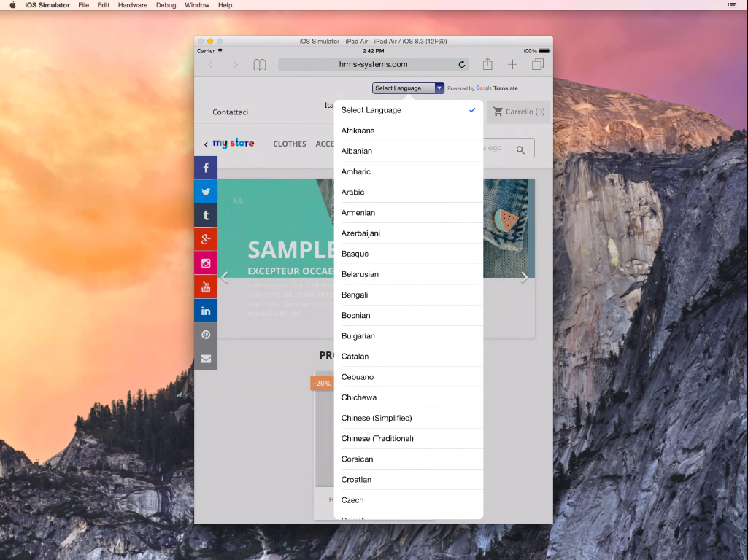The width and height of the screenshot is (748, 560).
Task: Click the search magnifier icon
Action: (520, 149)
